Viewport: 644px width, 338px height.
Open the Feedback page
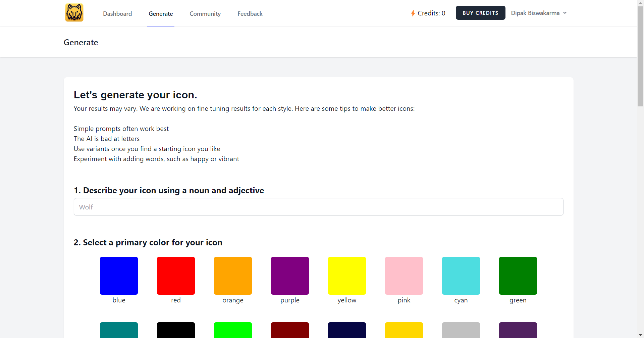(x=250, y=14)
